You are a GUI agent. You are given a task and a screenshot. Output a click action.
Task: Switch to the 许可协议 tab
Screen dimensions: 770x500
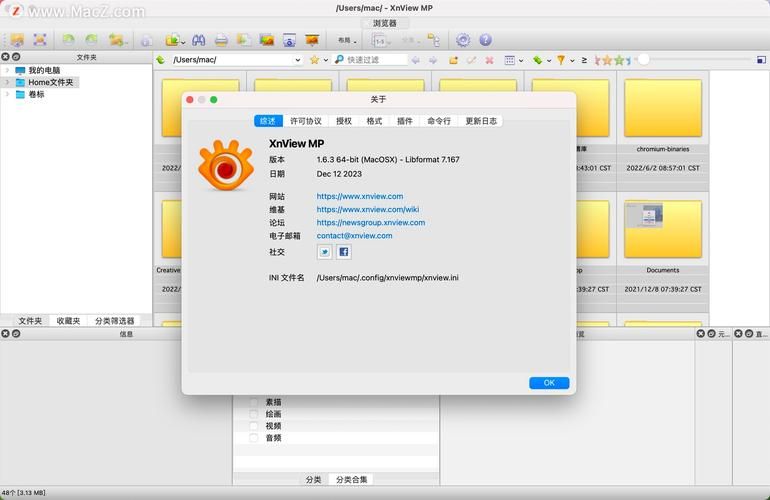point(305,121)
